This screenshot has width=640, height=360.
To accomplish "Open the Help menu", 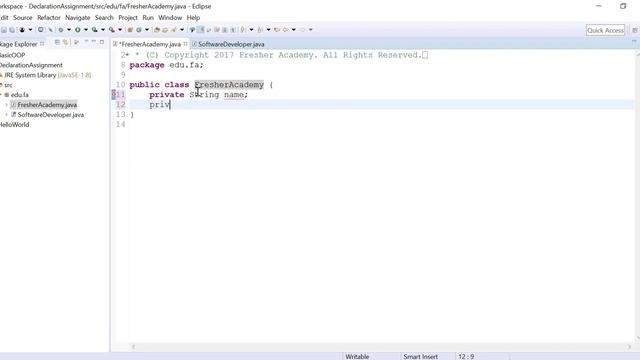I will click(193, 18).
